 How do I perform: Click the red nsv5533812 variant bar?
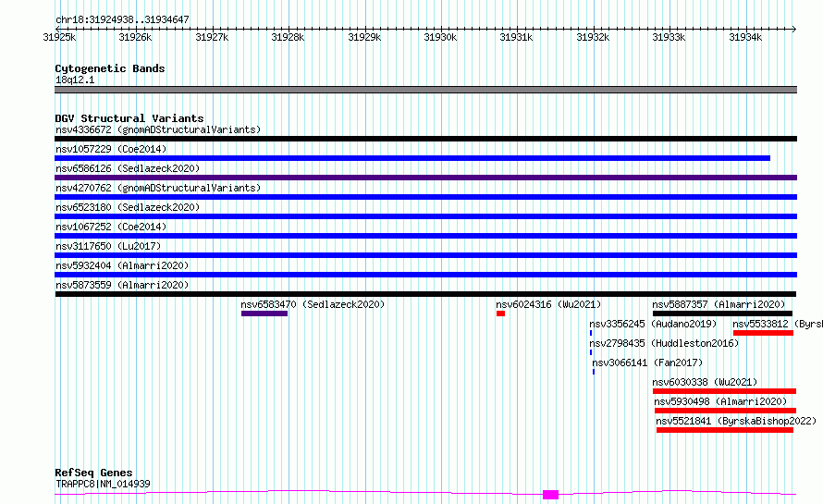click(x=763, y=333)
